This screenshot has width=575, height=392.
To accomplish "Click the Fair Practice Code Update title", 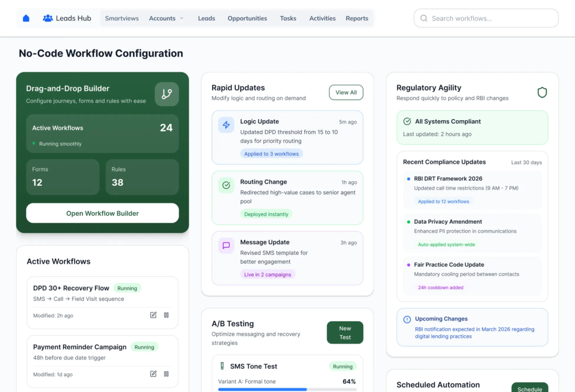I will [x=449, y=265].
